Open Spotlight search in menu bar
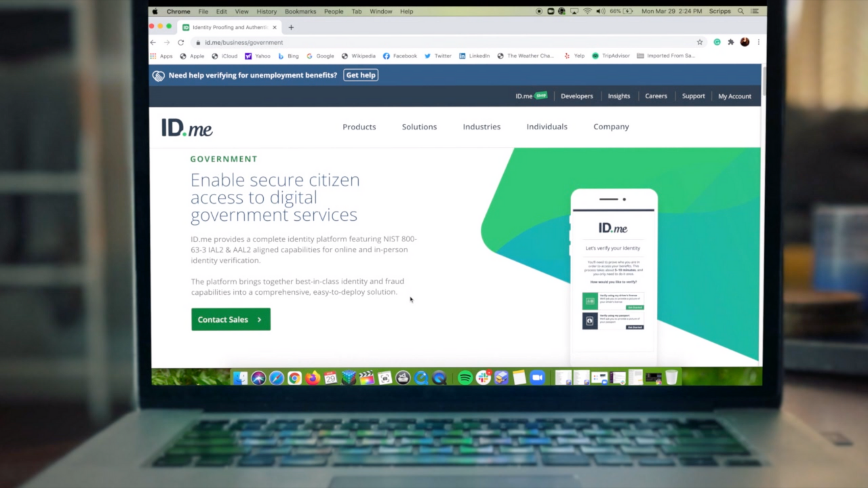Viewport: 868px width, 488px height. pyautogui.click(x=741, y=12)
